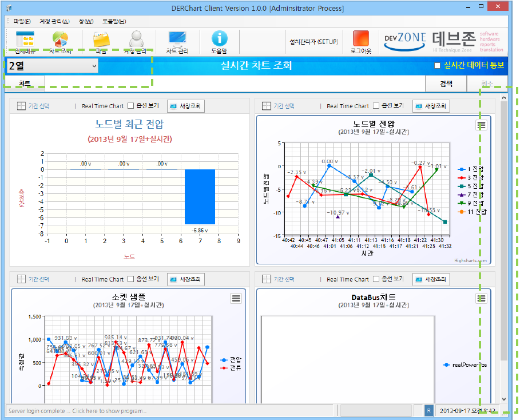Screen dimensions: 520x420
Task: Open 기간 선택 in the 소켓 샘플 panel
Action: [x=33, y=279]
